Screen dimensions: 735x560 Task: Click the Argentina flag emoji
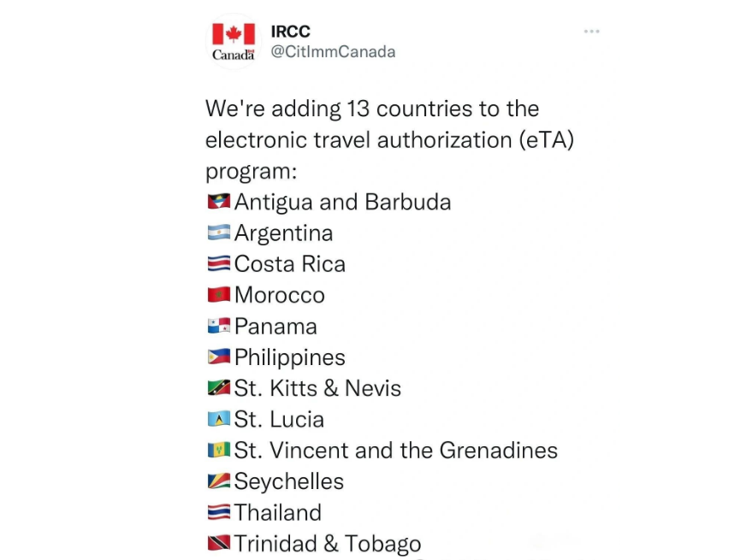coord(219,233)
